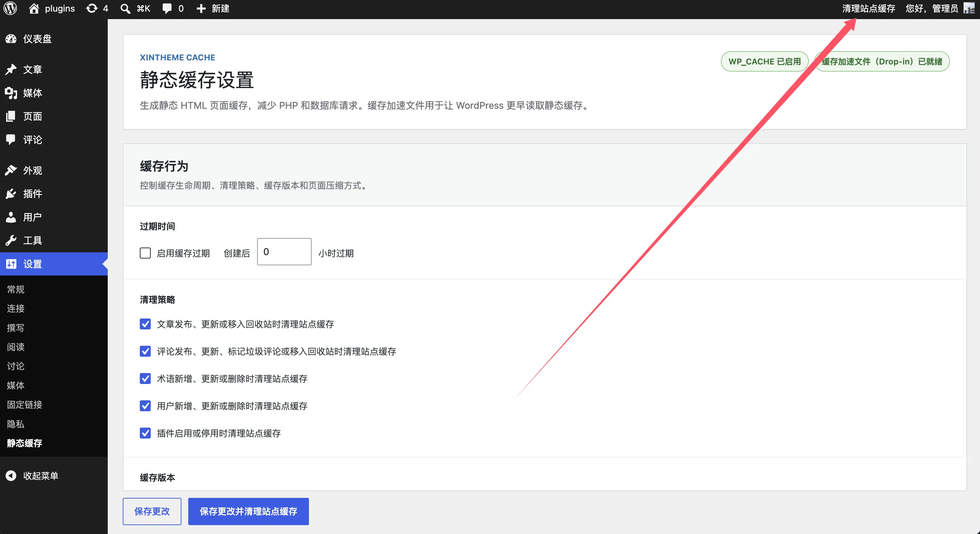Uncheck 插件启用或停用时清理站点缓存

pyautogui.click(x=145, y=433)
